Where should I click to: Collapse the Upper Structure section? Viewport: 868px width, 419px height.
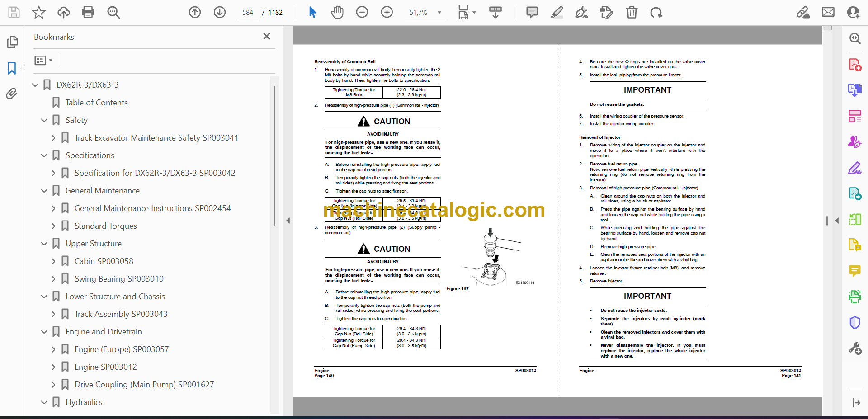click(44, 244)
